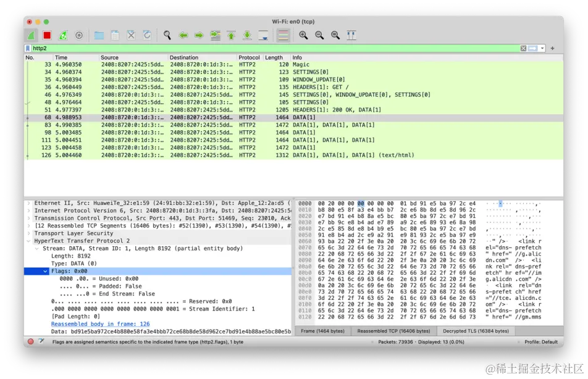Expand the Ethernet II tree node
Image resolution: width=588 pixels, height=379 pixels.
pyautogui.click(x=29, y=203)
